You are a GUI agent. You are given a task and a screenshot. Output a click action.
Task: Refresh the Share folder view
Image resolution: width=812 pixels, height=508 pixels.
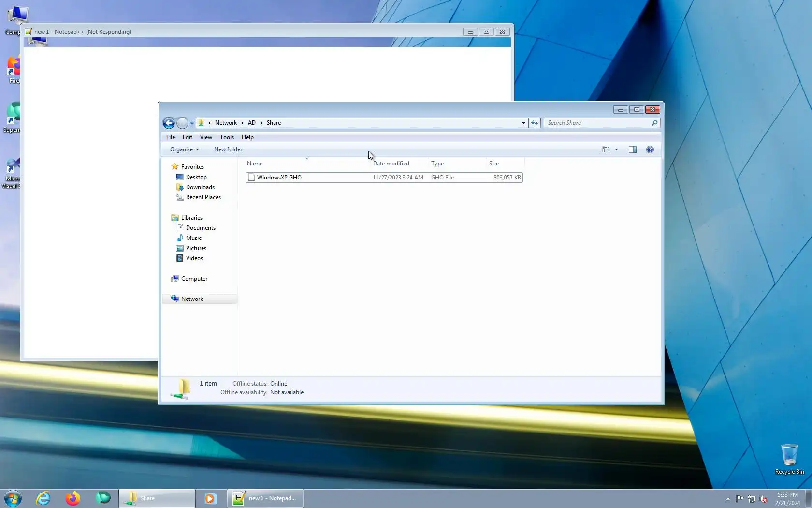pyautogui.click(x=535, y=123)
